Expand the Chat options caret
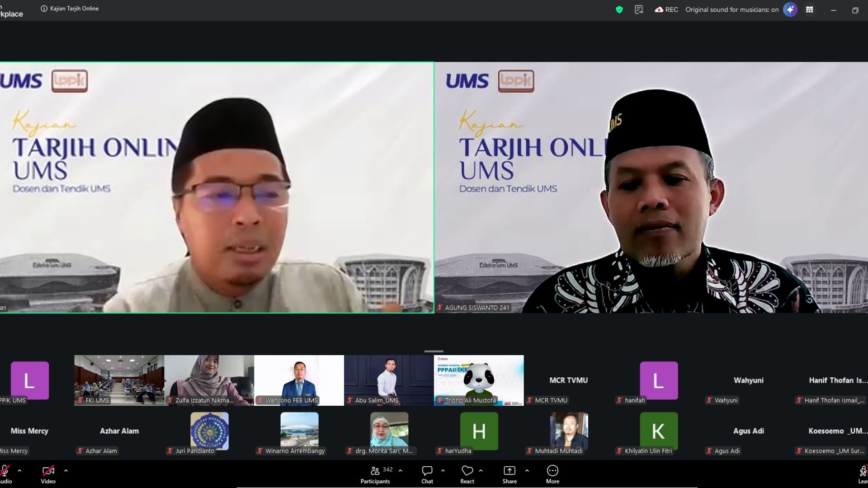The image size is (868, 488). tap(443, 471)
